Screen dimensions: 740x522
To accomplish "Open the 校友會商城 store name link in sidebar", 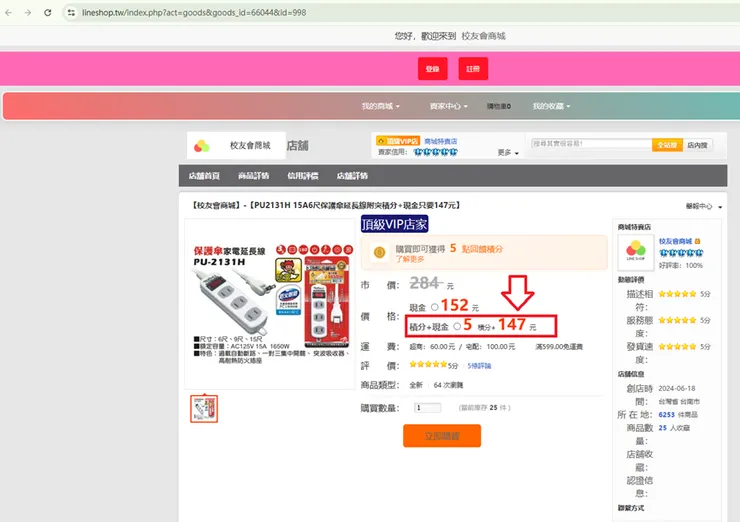I will (x=675, y=241).
